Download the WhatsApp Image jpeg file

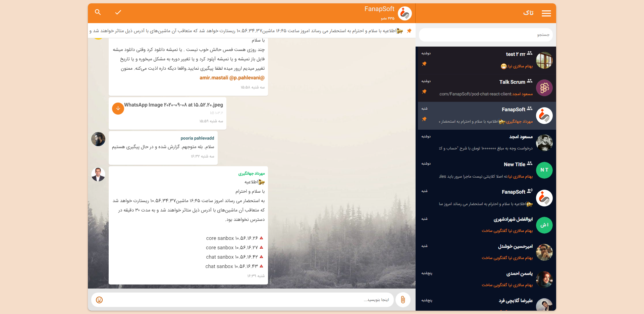click(118, 109)
